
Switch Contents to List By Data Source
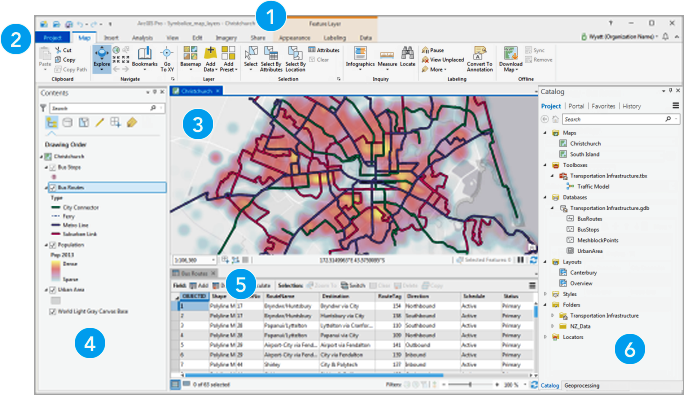(x=67, y=123)
